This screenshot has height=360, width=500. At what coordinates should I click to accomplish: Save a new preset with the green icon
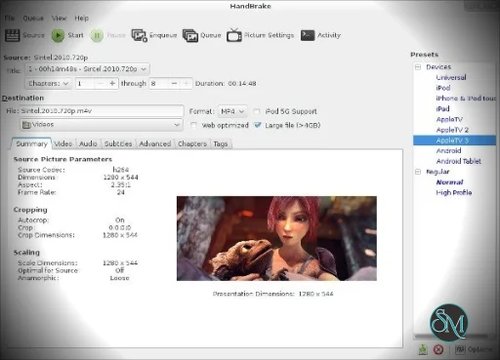423,349
